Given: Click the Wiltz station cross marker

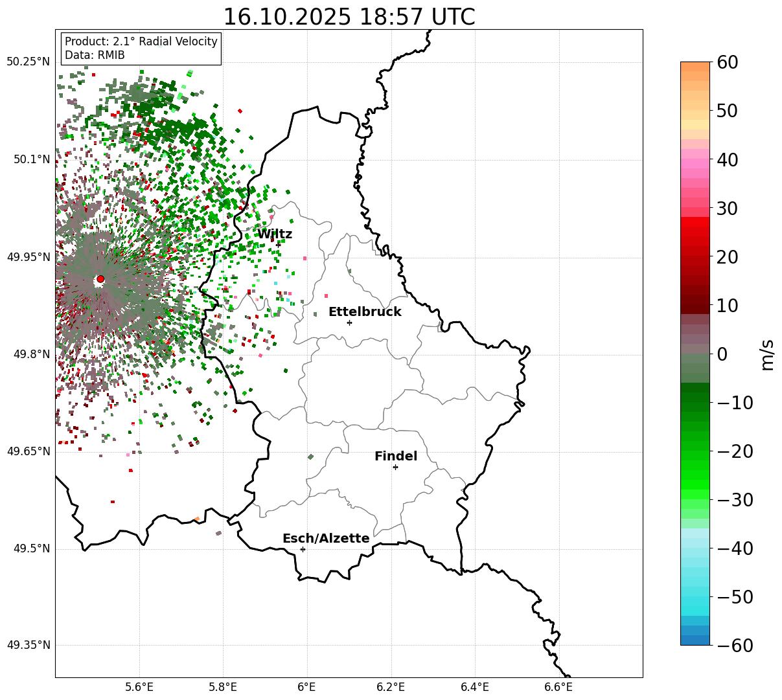Looking at the screenshot, I should (279, 244).
